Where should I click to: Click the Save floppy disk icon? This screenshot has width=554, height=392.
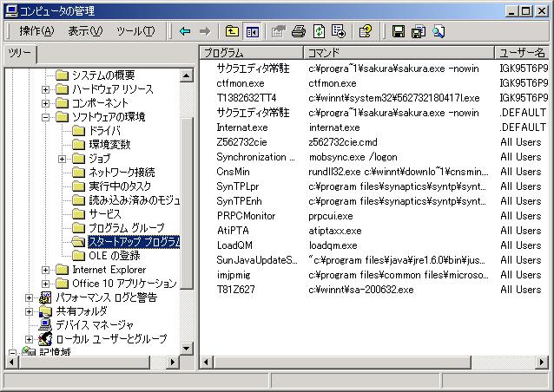[399, 31]
